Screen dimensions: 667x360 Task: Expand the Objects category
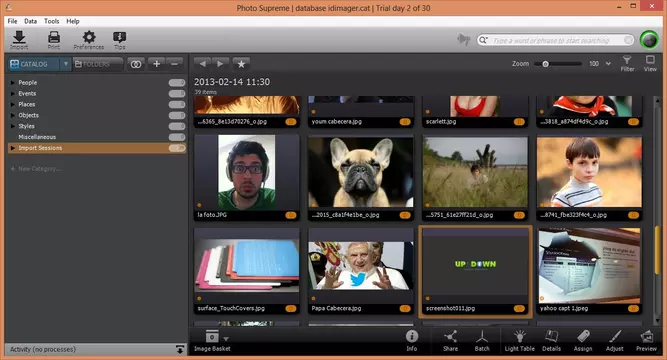13,115
